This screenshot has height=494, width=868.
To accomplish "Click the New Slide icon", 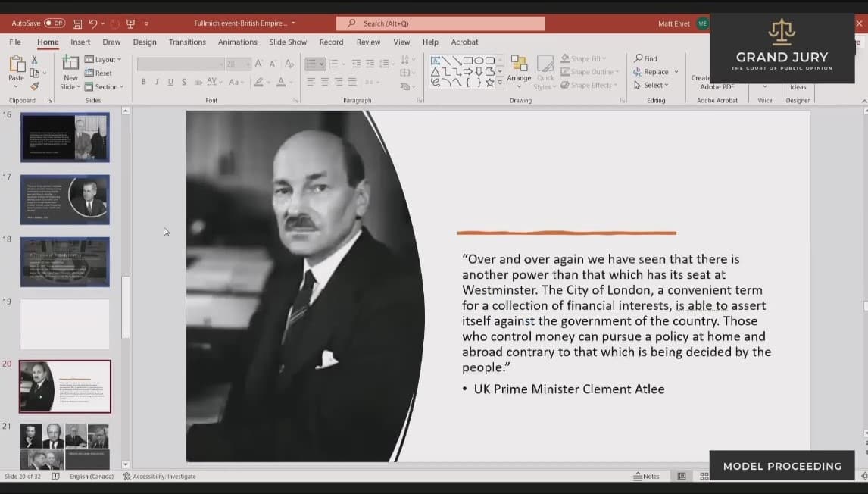I will (70, 63).
